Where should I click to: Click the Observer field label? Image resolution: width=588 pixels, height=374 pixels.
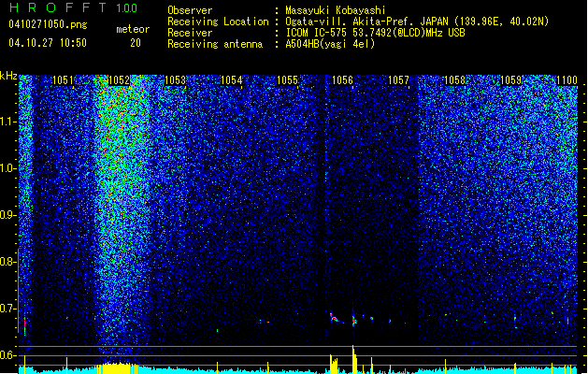click(x=190, y=10)
